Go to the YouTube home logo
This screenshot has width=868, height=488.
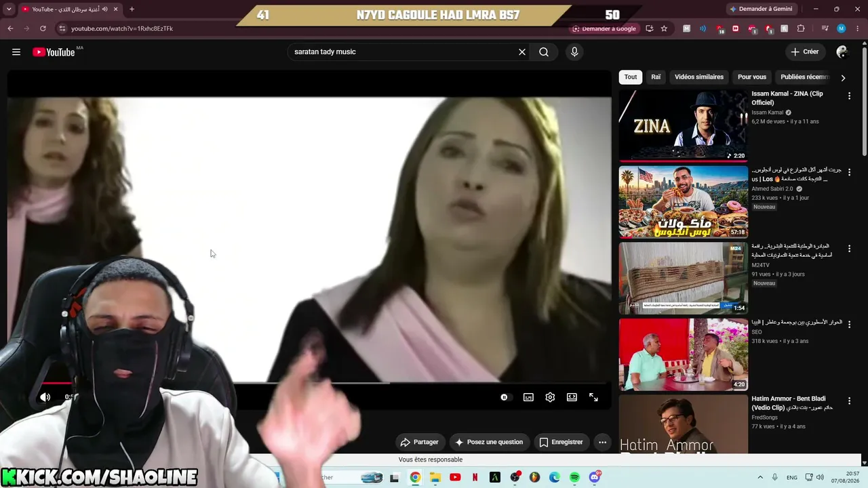pos(54,52)
